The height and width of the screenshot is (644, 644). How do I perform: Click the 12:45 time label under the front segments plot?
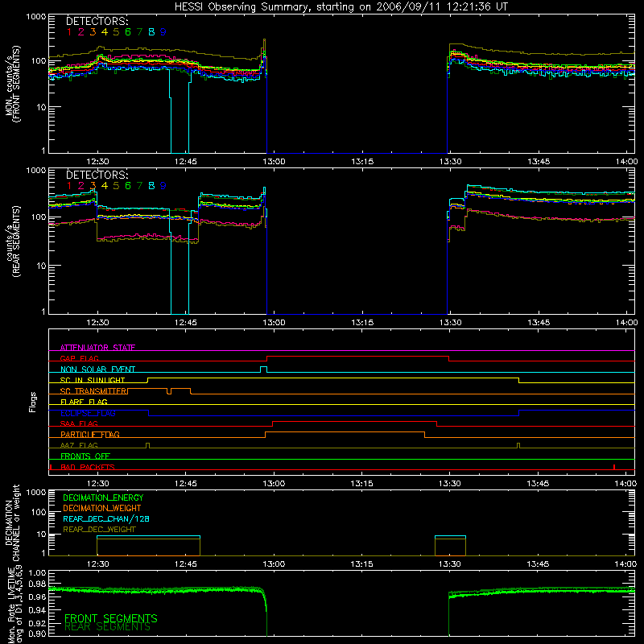pyautogui.click(x=186, y=162)
